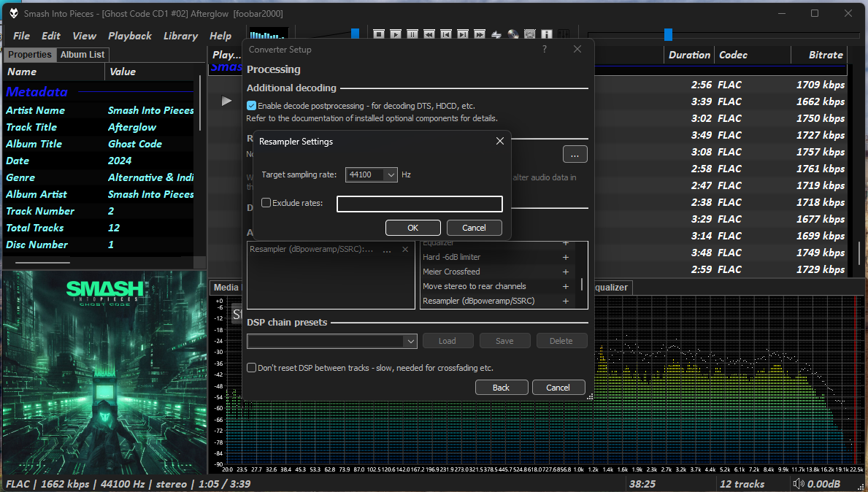Click the seek bar slider handle
The image size is (868, 492).
(x=668, y=34)
